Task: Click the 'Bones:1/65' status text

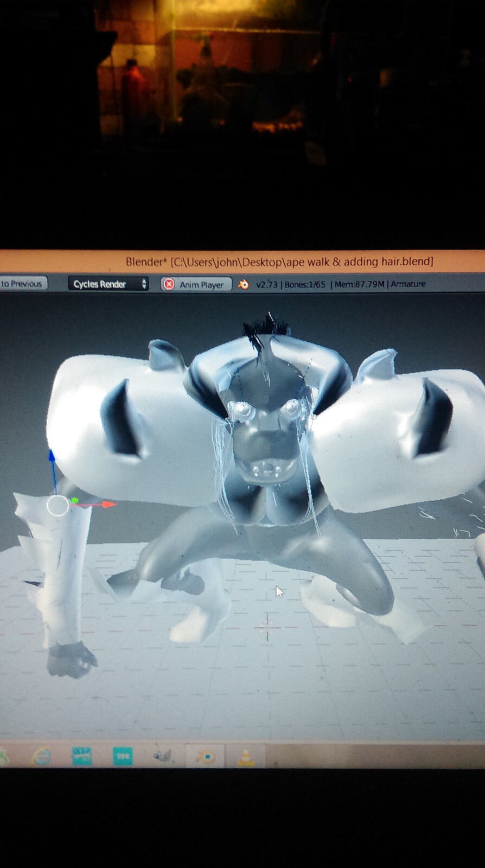Action: (305, 284)
